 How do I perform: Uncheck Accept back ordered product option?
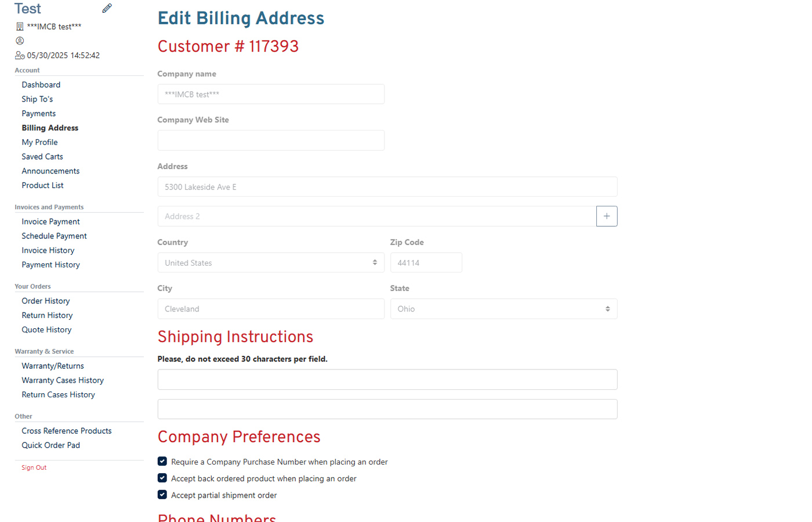[x=162, y=478]
